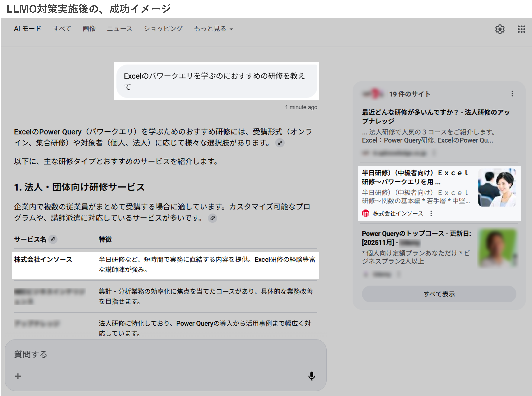Open the settings gear icon
Image resolution: width=532 pixels, height=396 pixels.
coord(500,29)
